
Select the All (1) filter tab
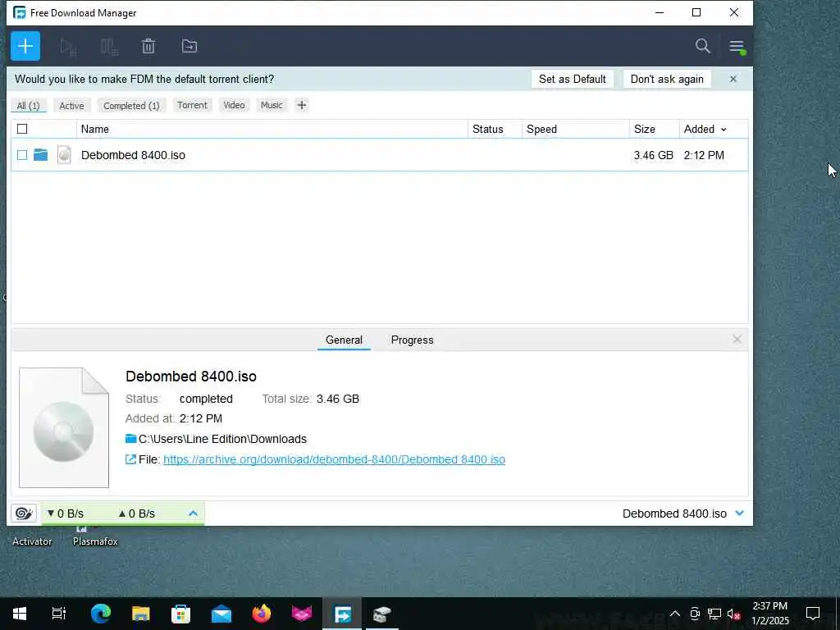(29, 106)
